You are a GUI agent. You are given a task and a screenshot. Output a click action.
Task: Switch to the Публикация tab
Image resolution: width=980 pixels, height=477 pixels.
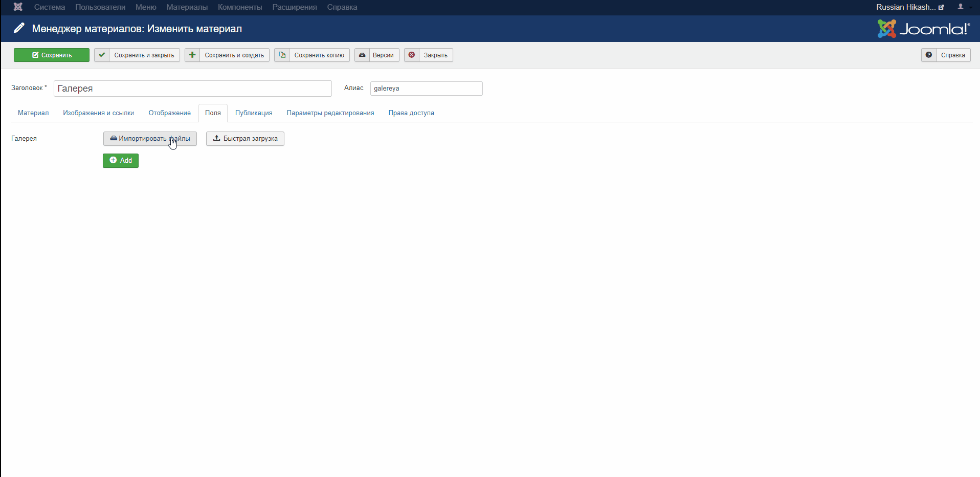click(x=254, y=113)
